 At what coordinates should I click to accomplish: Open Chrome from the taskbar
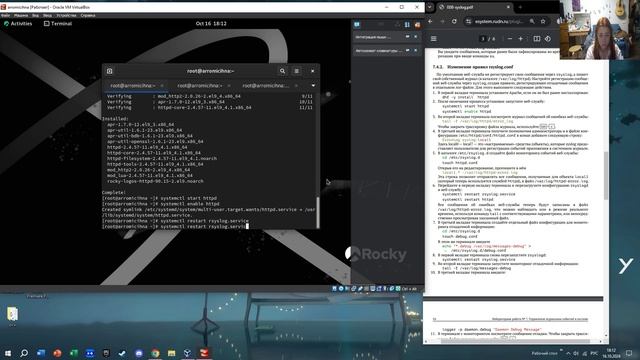155,353
